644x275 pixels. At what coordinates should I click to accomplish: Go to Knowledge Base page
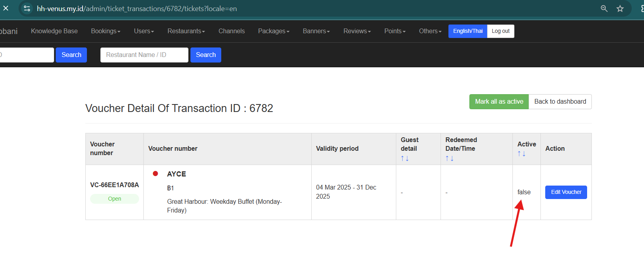(55, 31)
